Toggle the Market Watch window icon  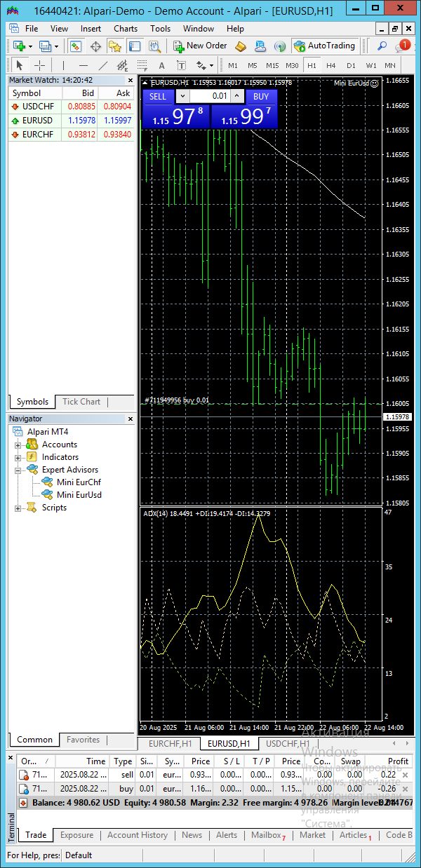[76, 46]
